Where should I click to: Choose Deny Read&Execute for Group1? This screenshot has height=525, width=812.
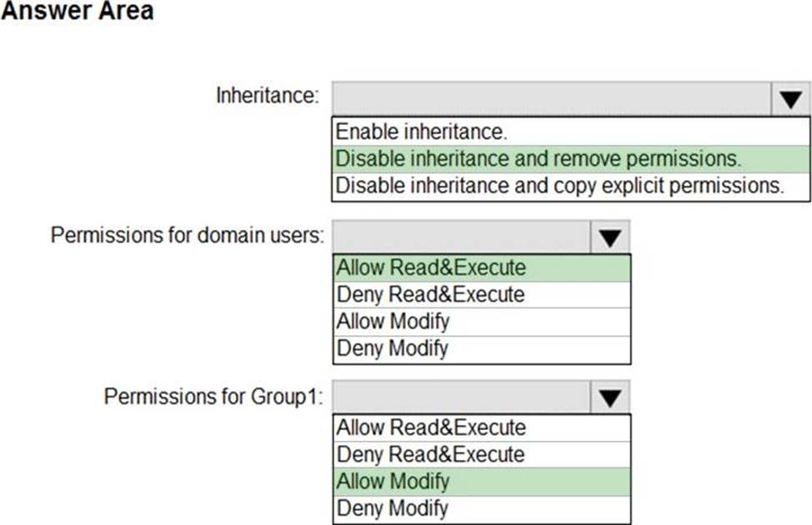click(431, 454)
